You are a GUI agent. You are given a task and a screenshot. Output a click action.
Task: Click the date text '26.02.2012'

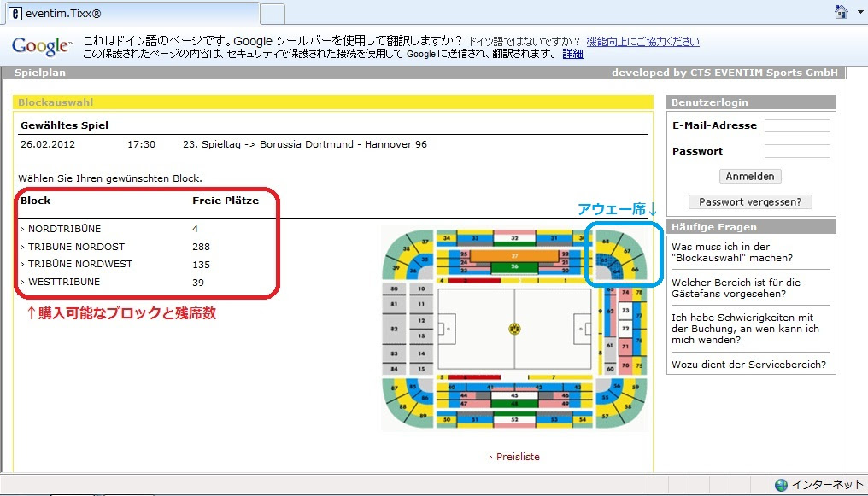click(48, 144)
